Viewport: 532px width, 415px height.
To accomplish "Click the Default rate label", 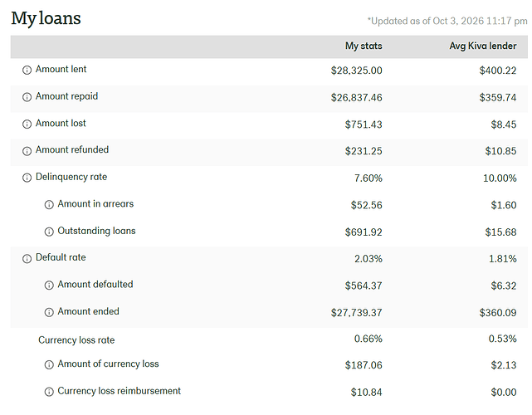I will pos(61,257).
